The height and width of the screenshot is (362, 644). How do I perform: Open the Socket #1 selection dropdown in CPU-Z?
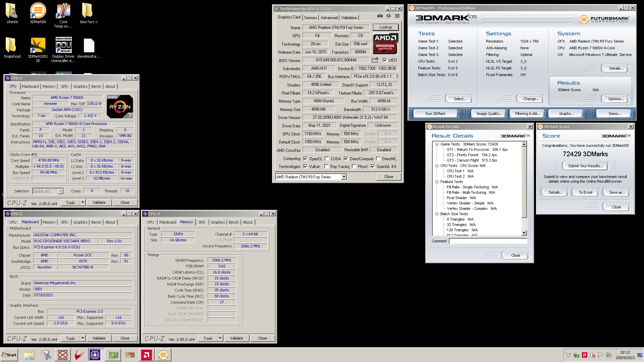click(60, 191)
